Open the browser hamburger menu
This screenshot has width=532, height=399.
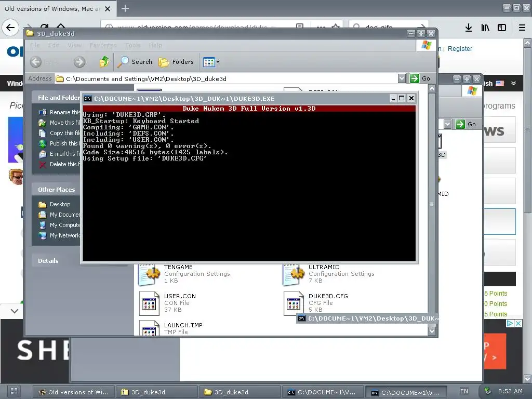[x=522, y=28]
